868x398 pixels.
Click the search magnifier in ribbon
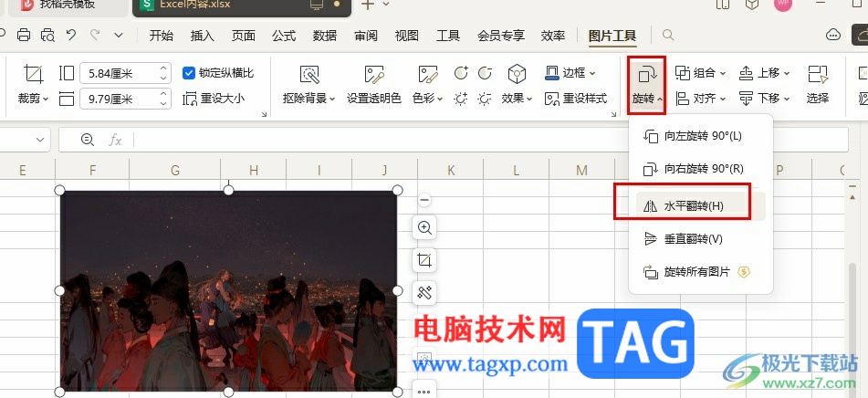click(668, 36)
